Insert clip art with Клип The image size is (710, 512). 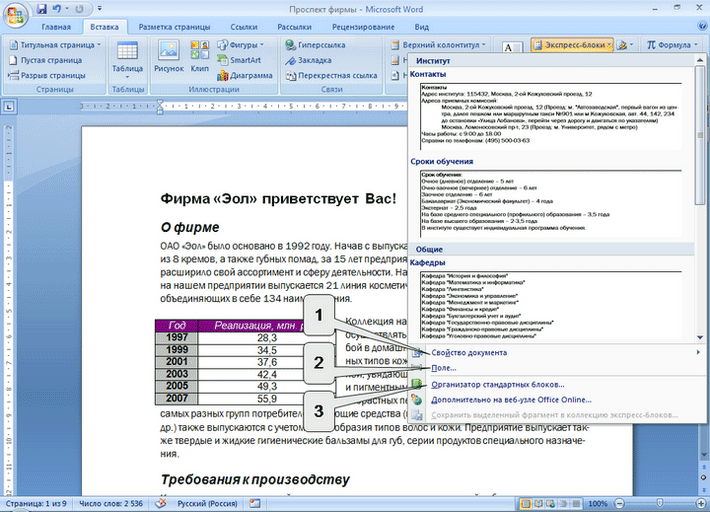point(200,57)
